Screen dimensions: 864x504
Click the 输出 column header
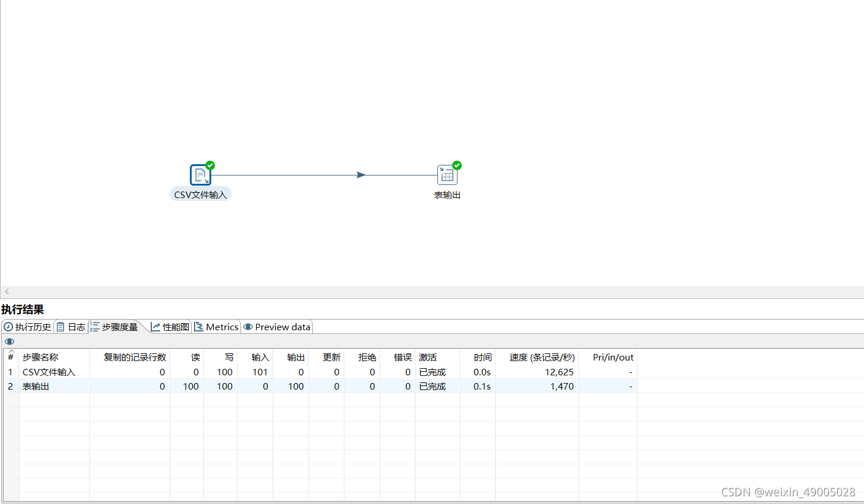(291, 357)
